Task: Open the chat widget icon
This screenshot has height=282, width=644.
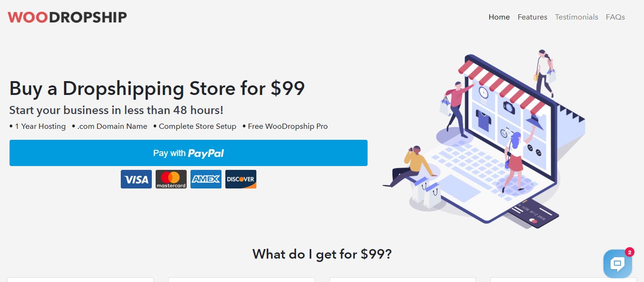Action: [617, 263]
